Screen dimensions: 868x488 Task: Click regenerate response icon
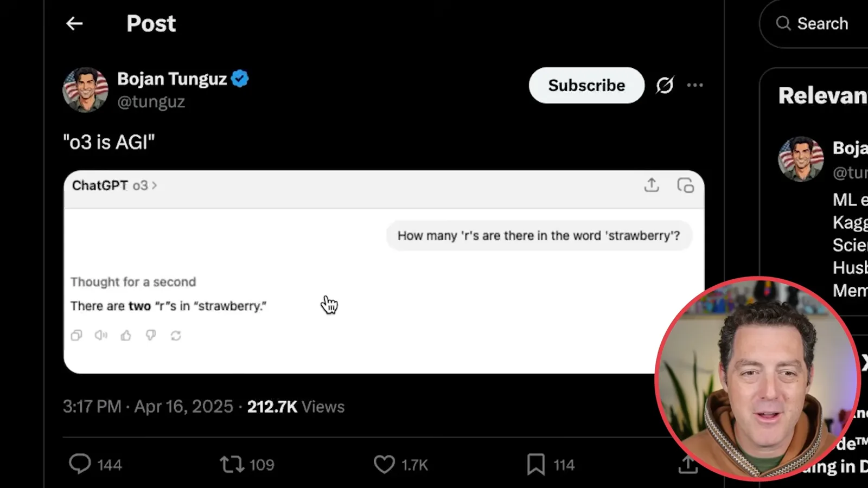click(176, 336)
